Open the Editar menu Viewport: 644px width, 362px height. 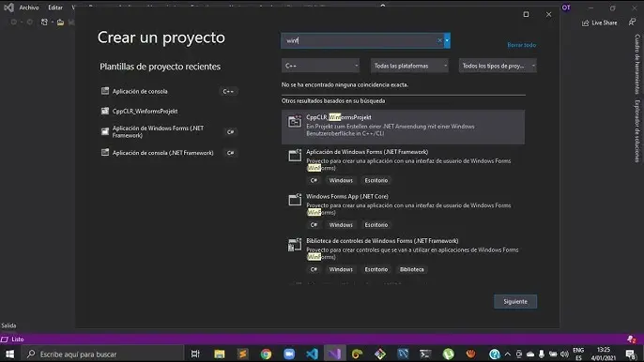pyautogui.click(x=55, y=8)
